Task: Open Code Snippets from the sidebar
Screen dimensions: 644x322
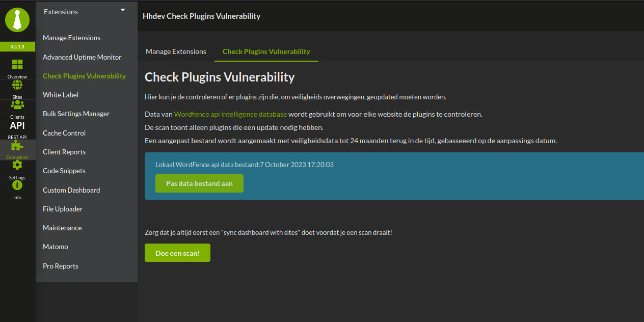Action: pyautogui.click(x=64, y=170)
